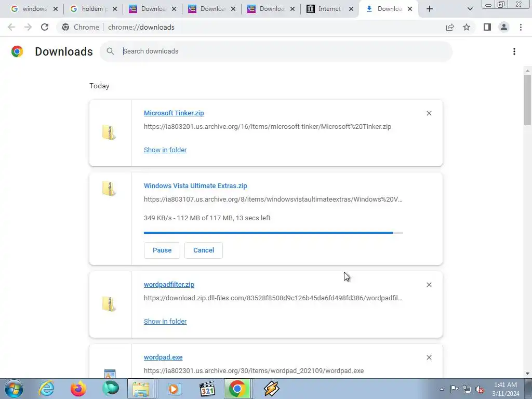
Task: Click the share page icon in address bar
Action: 450,27
